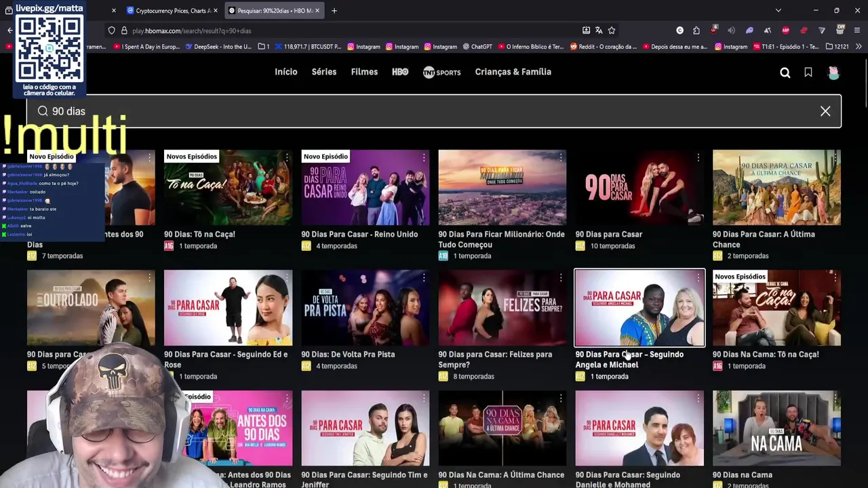Select the Seguindo Ed e Rose thumbnail

pos(228,308)
